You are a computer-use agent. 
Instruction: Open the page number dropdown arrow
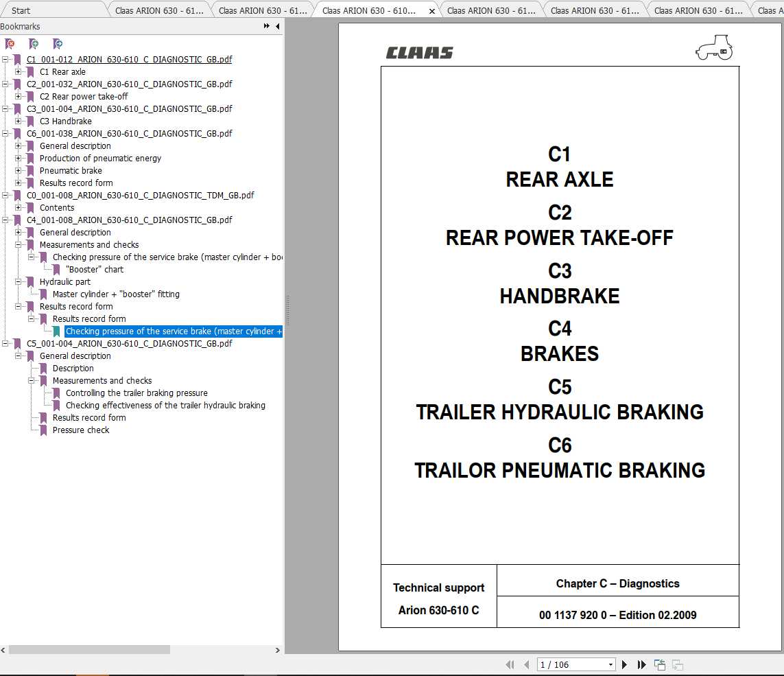point(610,665)
